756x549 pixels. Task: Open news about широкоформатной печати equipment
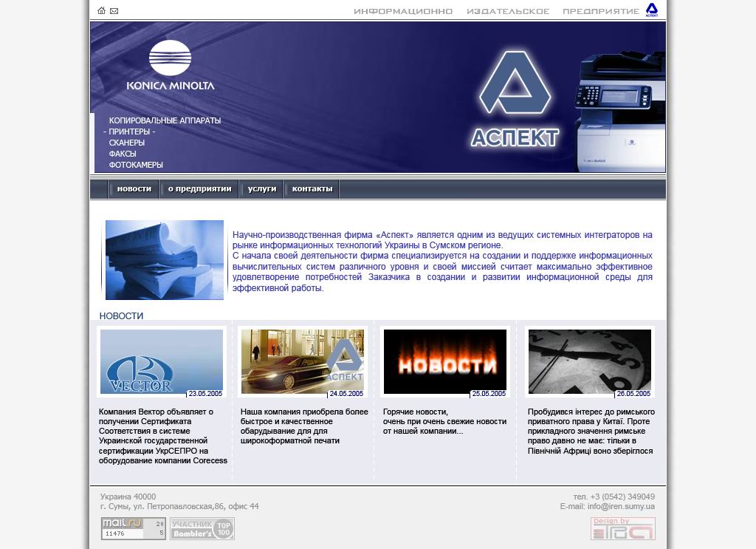(304, 426)
